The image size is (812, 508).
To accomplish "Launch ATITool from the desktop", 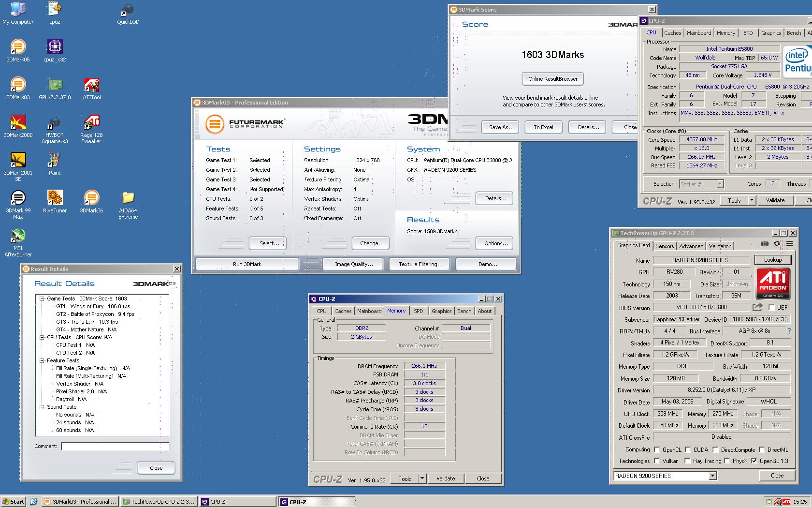I will (x=91, y=89).
